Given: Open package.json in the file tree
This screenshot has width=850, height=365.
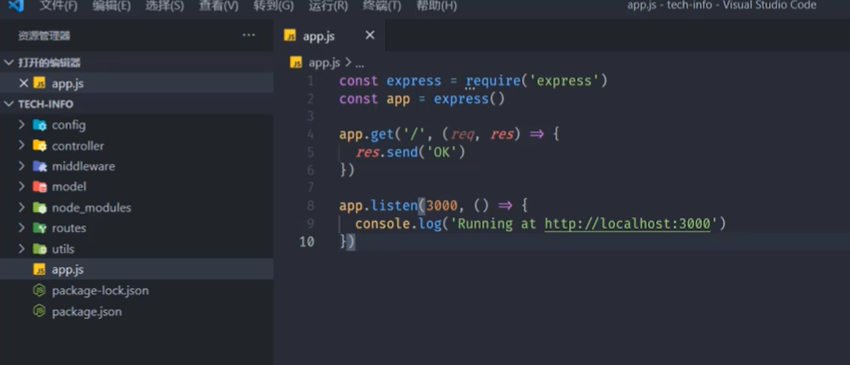Looking at the screenshot, I should click(x=87, y=312).
